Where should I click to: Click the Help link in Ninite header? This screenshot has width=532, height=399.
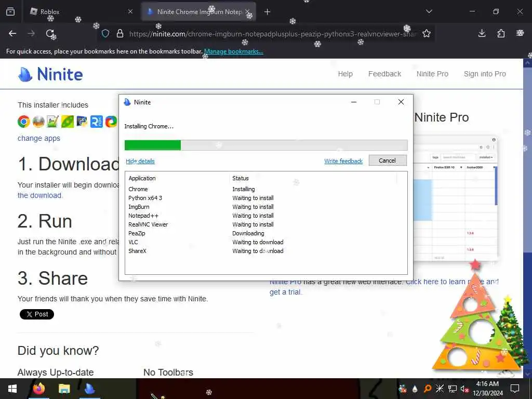click(345, 74)
